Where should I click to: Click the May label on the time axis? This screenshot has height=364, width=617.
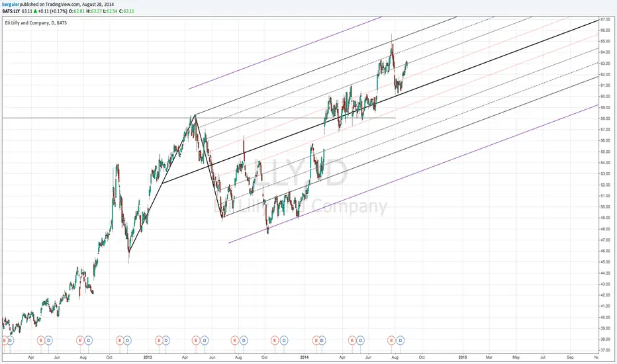[516, 357]
